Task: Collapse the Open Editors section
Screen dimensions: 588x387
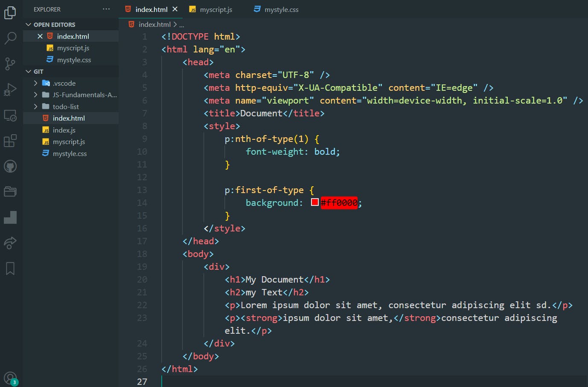Action: [71, 25]
